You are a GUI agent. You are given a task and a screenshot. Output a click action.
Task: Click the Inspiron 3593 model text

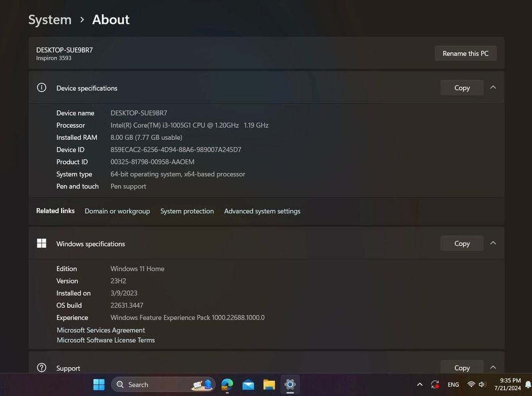pyautogui.click(x=54, y=58)
